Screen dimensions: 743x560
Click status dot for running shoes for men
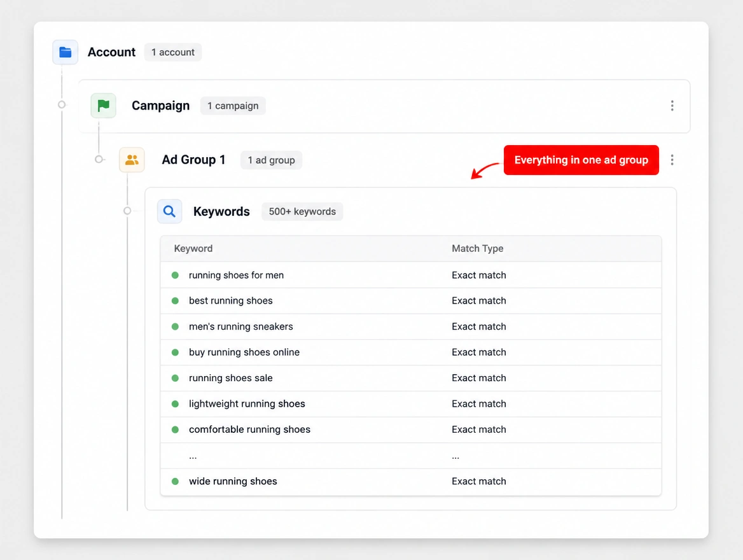176,276
